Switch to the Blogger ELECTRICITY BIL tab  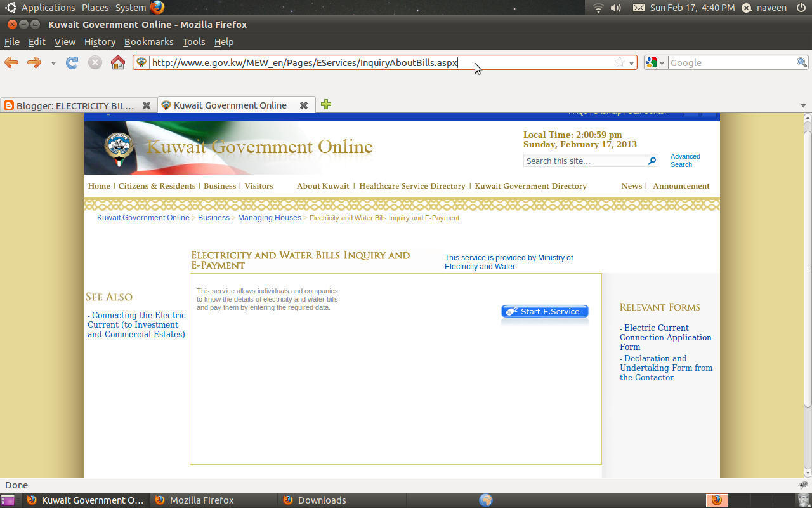point(70,105)
